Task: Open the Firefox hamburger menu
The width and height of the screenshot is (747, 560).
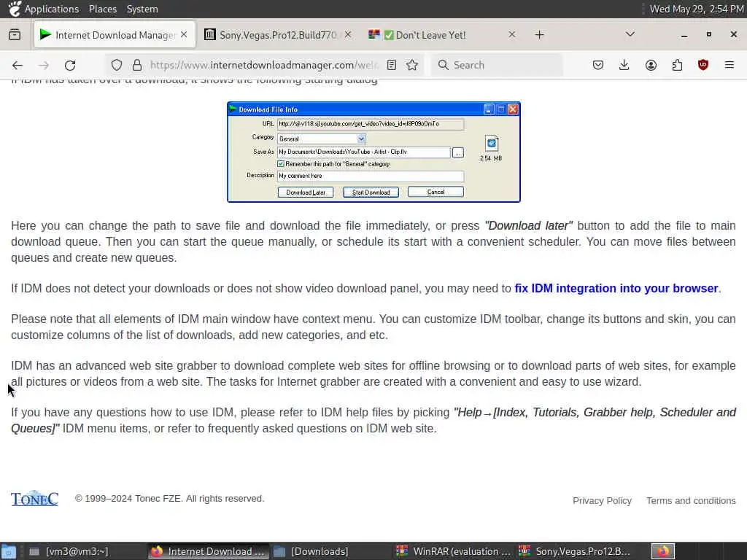Action: (x=729, y=65)
